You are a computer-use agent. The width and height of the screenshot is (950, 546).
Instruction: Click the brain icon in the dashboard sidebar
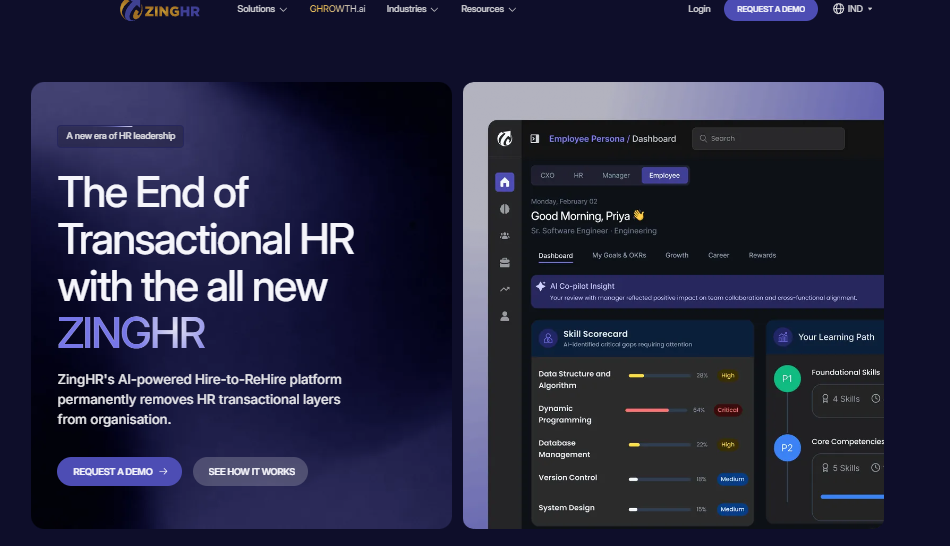[505, 209]
